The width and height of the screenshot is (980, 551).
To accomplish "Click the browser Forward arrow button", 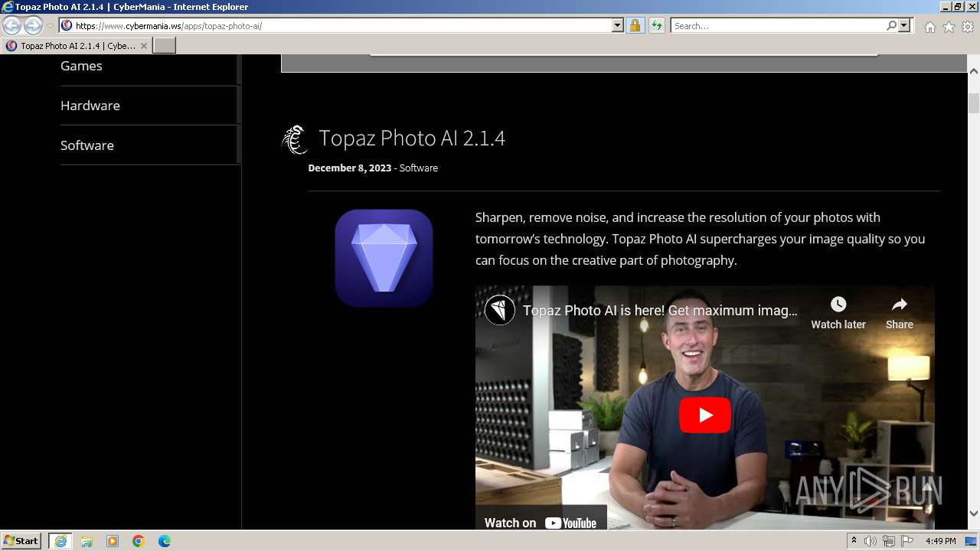I will [33, 26].
